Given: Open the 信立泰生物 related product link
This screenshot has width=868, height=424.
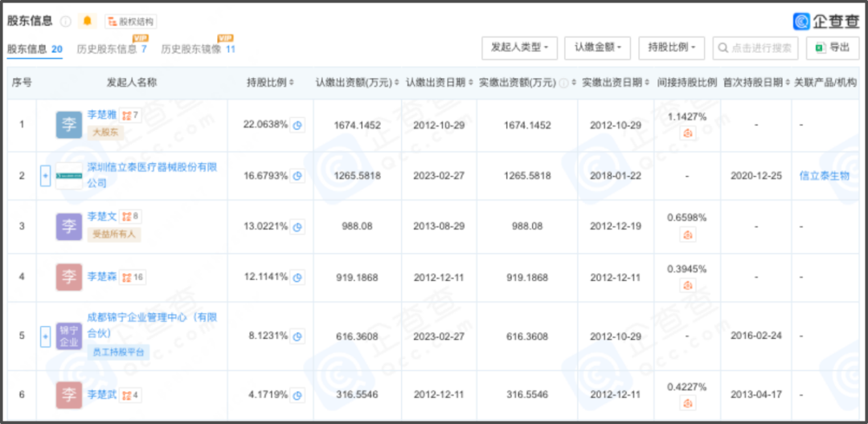Looking at the screenshot, I should pyautogui.click(x=825, y=176).
